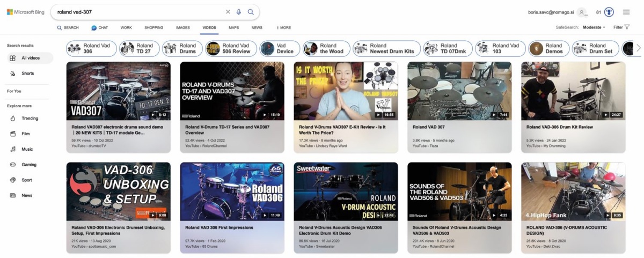Click title 'Roland VAD 306 First Impressions'
644x258 pixels.
click(219, 227)
